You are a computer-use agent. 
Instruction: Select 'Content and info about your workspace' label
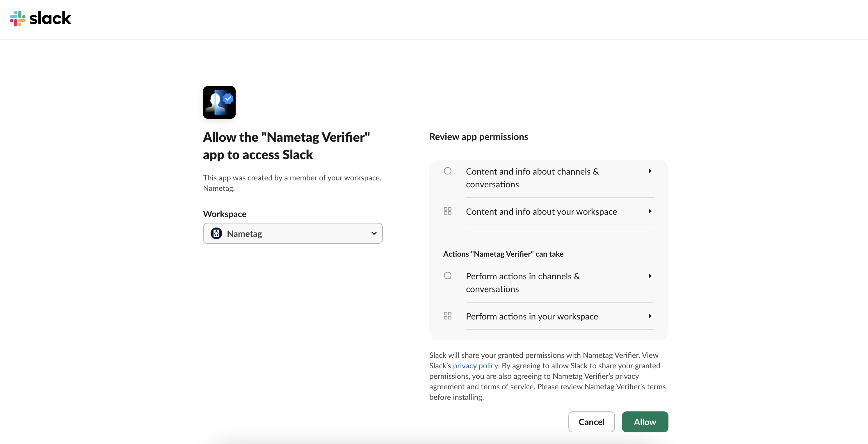tap(541, 212)
